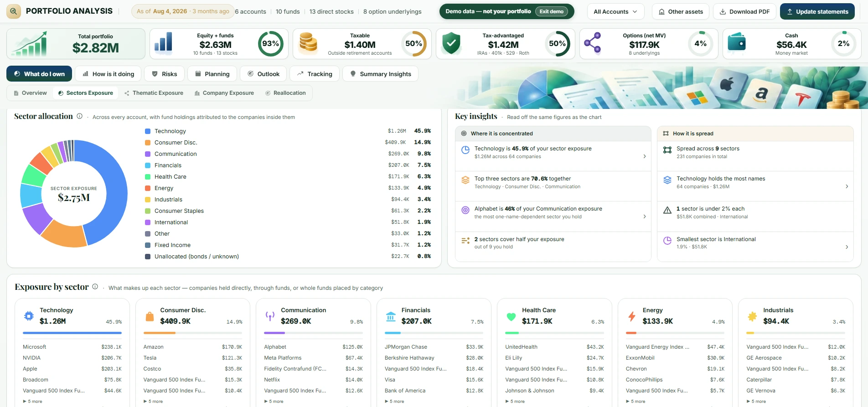868x407 pixels.
Task: Click the Health Care heart icon
Action: [x=511, y=316]
